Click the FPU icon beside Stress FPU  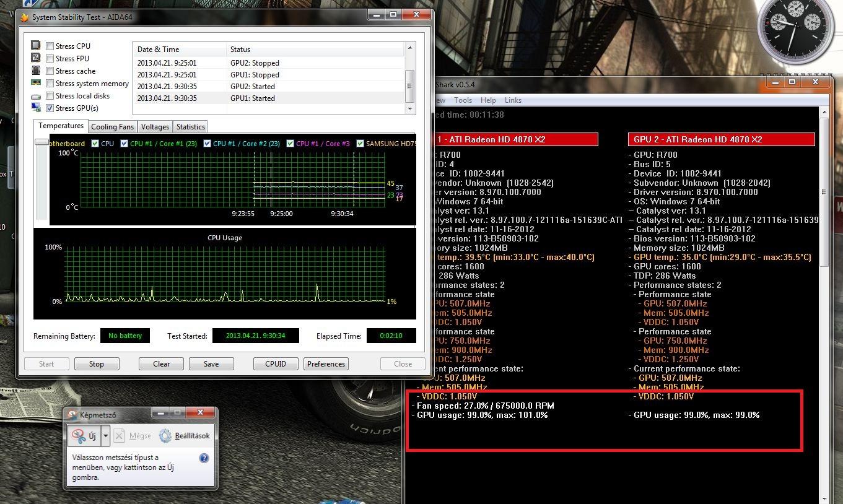pyautogui.click(x=35, y=58)
